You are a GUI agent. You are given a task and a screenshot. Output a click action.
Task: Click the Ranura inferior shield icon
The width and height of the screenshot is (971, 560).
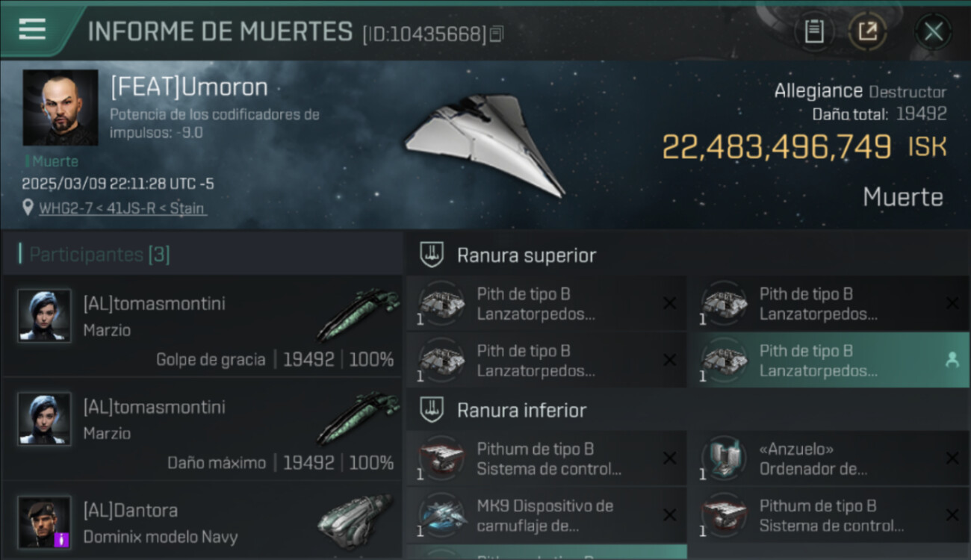coord(431,410)
